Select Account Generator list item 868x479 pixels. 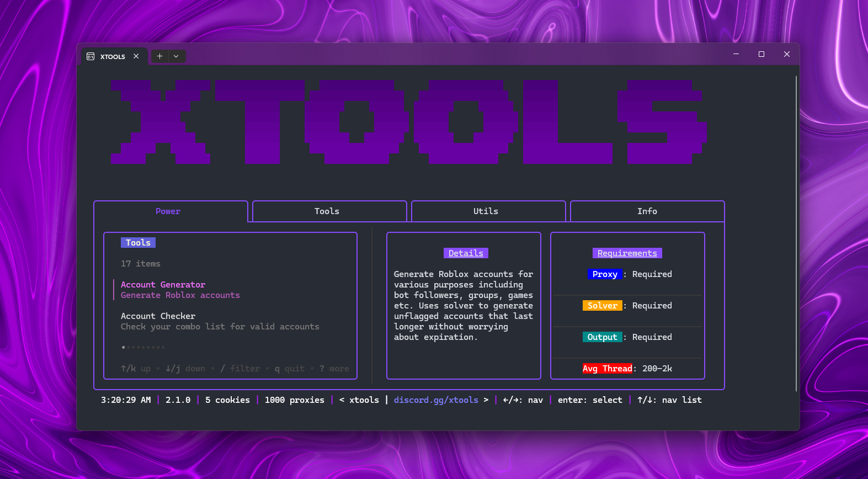(180, 290)
